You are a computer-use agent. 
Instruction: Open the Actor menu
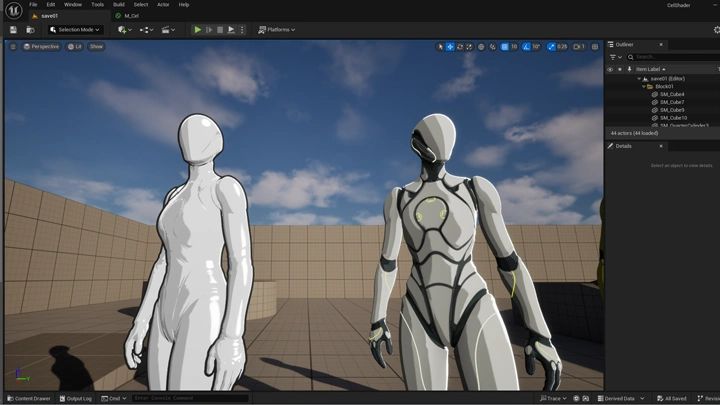pos(163,5)
